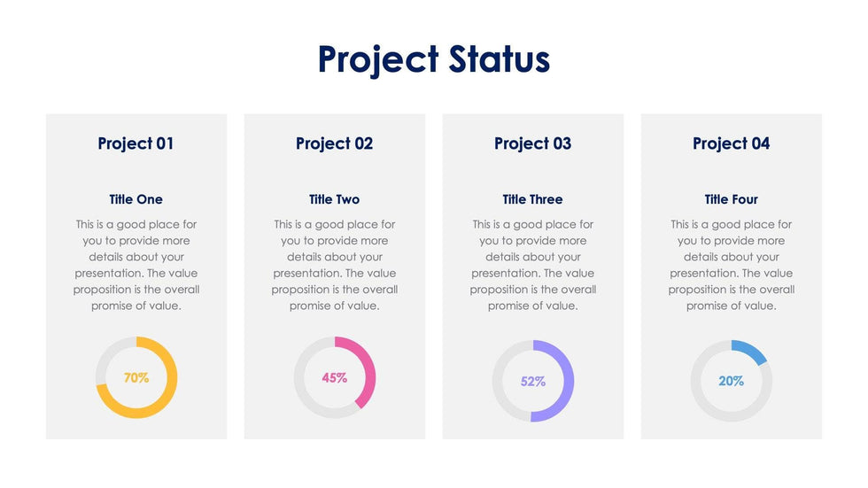Screen dimensions: 868x488
Task: Click the Title One subtitle
Action: click(x=136, y=199)
